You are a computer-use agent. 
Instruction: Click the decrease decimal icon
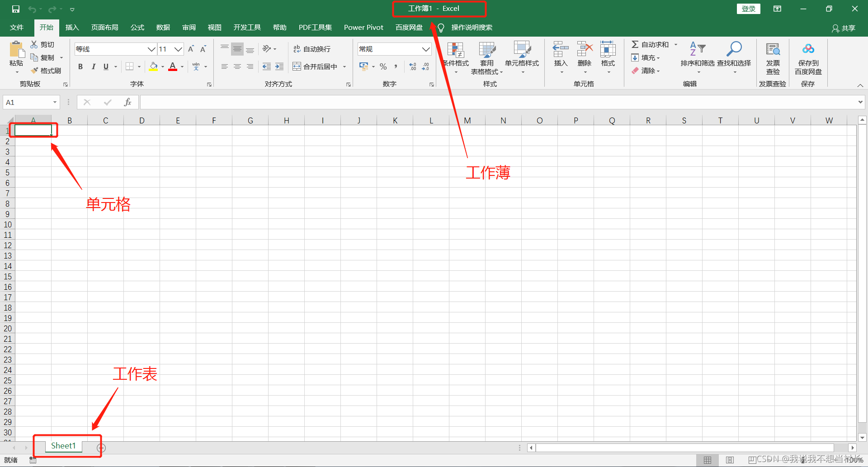click(x=425, y=66)
